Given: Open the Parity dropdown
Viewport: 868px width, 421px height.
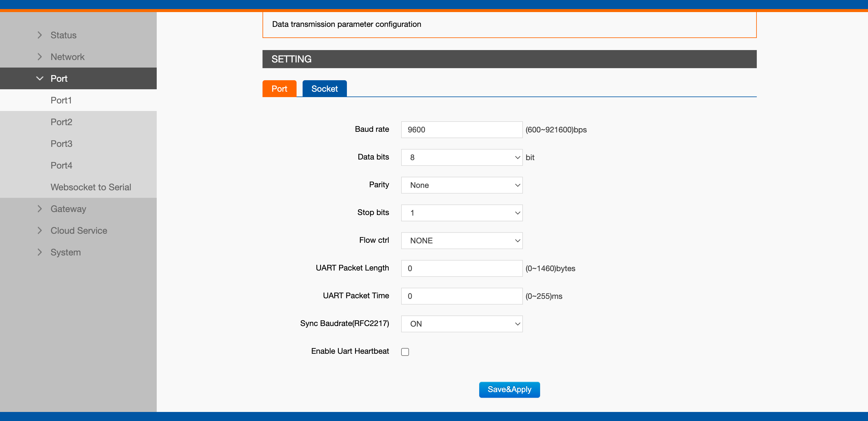Looking at the screenshot, I should pos(461,185).
